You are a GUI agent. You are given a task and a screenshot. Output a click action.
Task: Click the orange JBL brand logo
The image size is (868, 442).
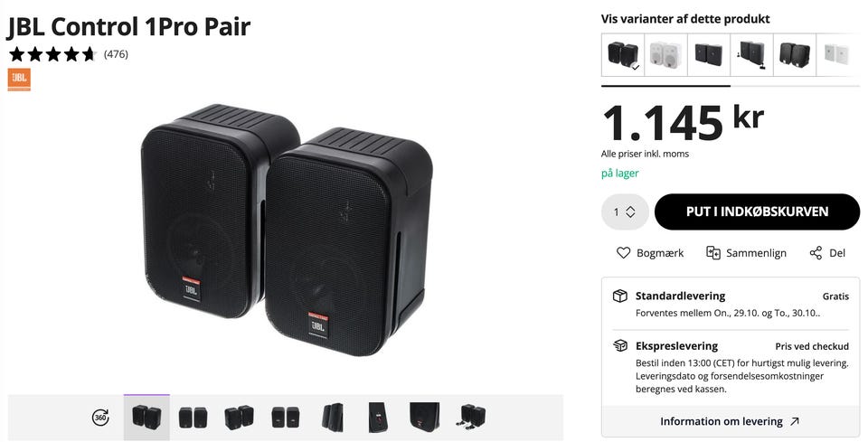(x=19, y=80)
